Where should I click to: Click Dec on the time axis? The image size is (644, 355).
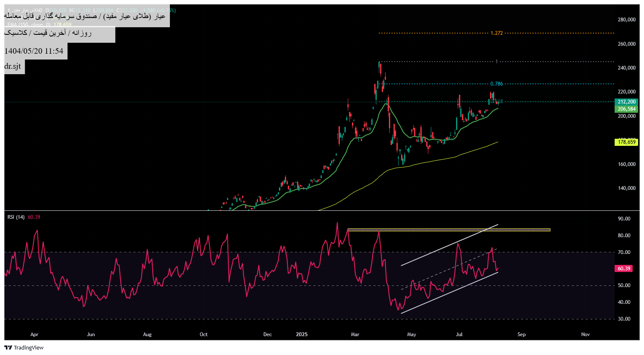267,334
